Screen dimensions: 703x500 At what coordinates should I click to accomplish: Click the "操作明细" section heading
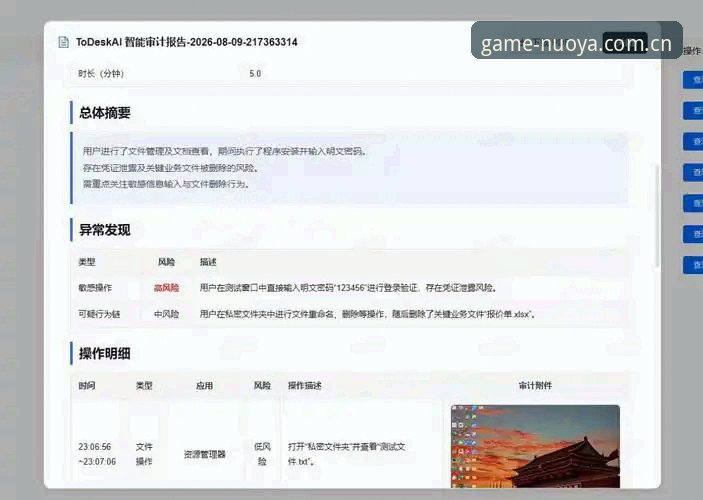pyautogui.click(x=105, y=353)
